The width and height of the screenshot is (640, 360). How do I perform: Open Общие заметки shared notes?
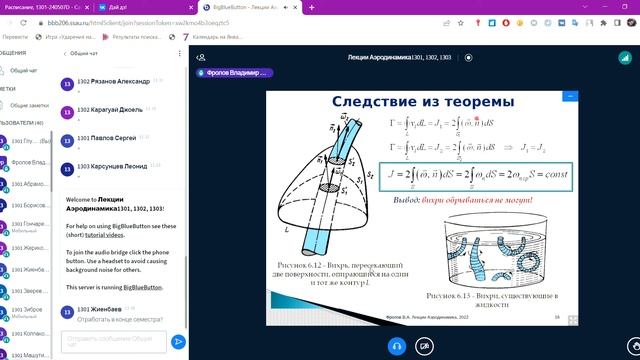[29, 105]
